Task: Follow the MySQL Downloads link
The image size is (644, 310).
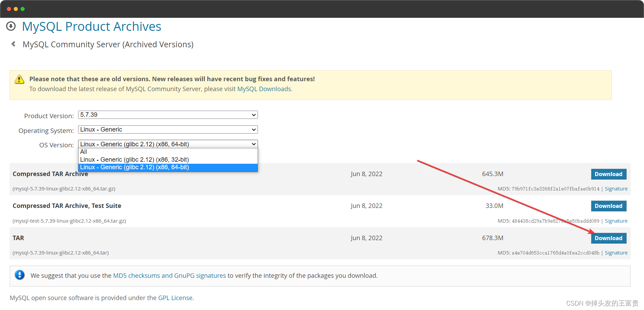Action: pyautogui.click(x=264, y=89)
